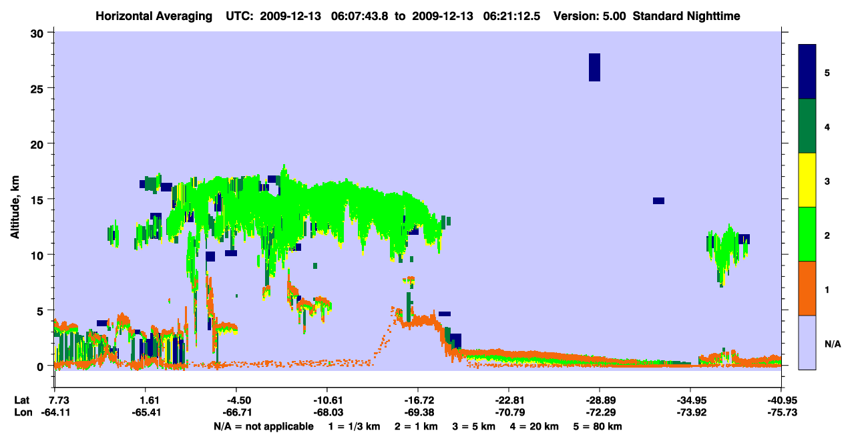Click the dark blue level 5 color swatch
The height and width of the screenshot is (445, 868).
807,71
